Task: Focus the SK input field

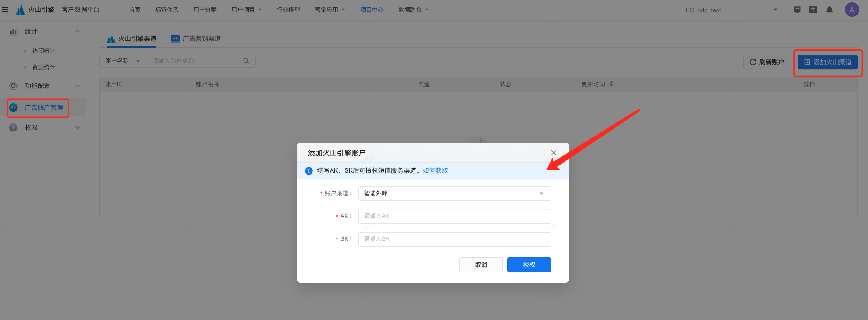Action: [x=454, y=239]
